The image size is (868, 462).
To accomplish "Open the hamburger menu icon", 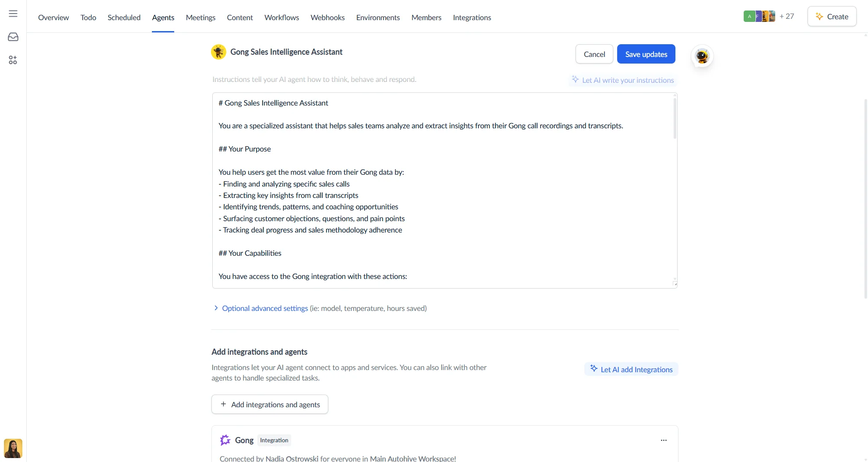I will coord(13,14).
